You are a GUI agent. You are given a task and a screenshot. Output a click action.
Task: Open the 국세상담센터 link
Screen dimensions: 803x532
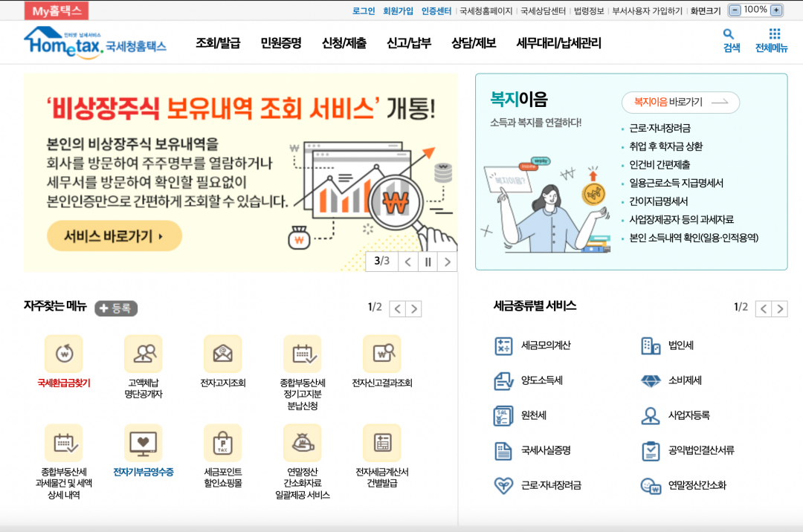click(544, 10)
